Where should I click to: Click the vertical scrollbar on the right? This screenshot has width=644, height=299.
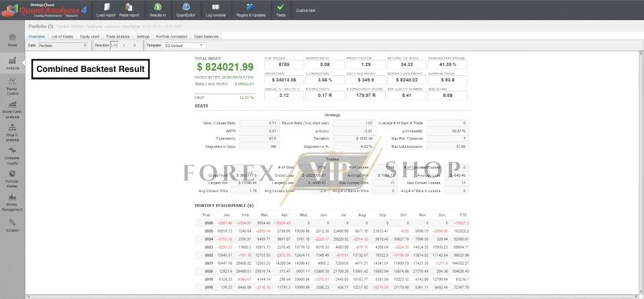[x=641, y=173]
